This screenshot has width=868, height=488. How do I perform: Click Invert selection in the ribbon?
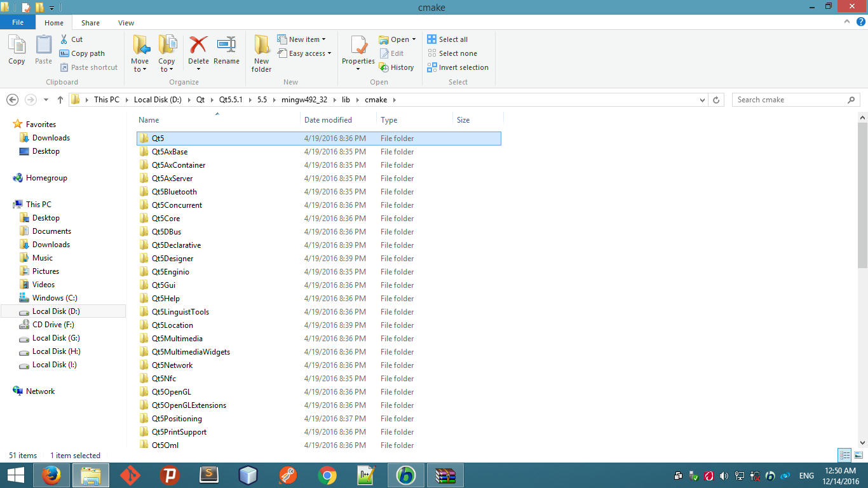point(458,67)
